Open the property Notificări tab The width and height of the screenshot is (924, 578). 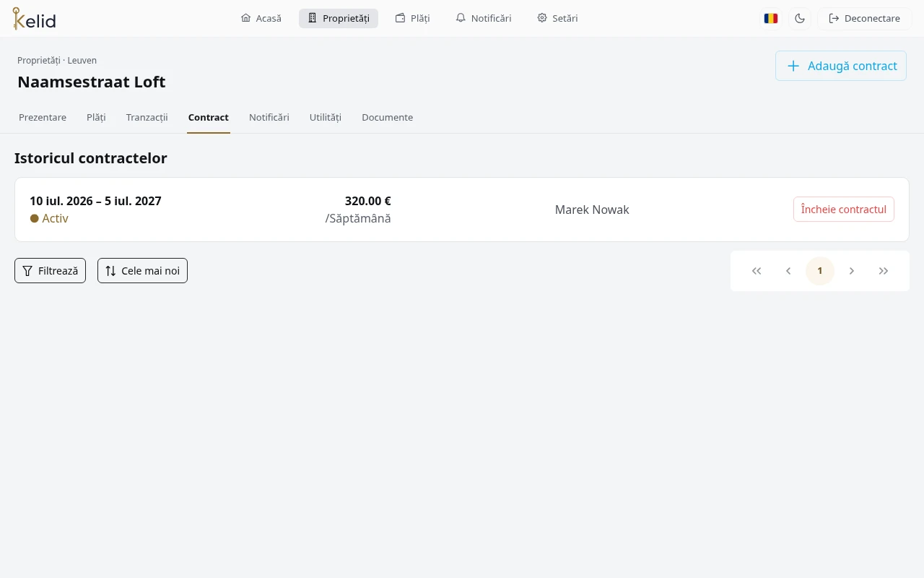269,117
